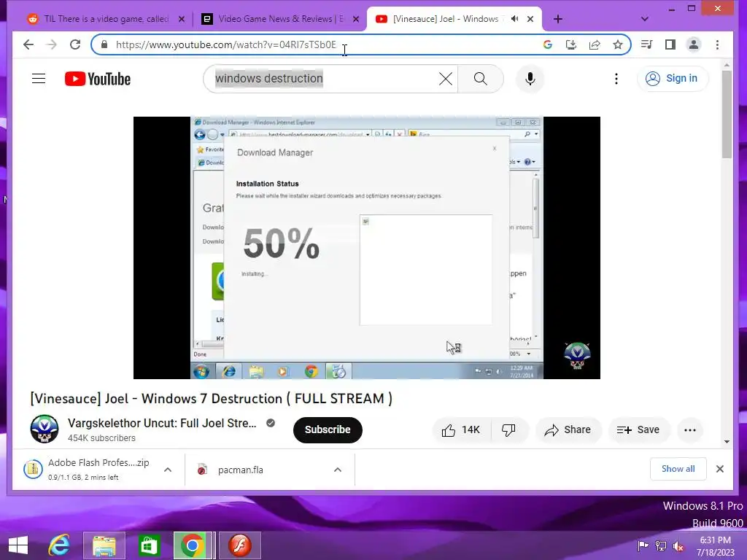Image resolution: width=747 pixels, height=560 pixels.
Task: Click the install app icon in address bar
Action: pyautogui.click(x=570, y=44)
